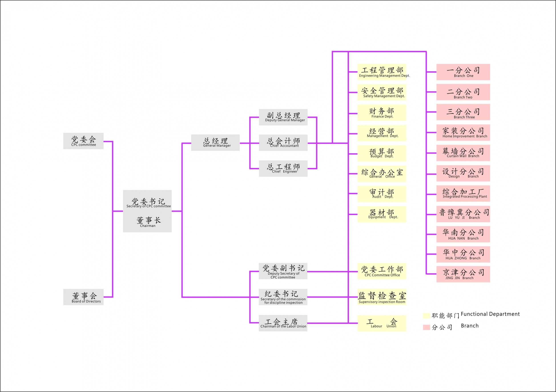
Task: Click the Labour Union department box
Action: pyautogui.click(x=382, y=323)
